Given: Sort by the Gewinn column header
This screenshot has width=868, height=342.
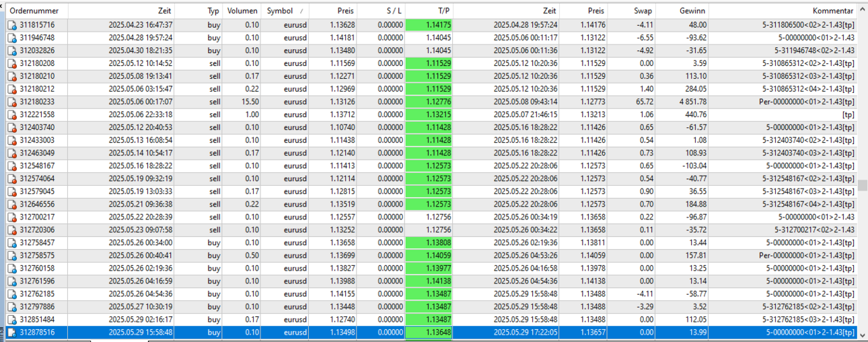Looking at the screenshot, I should [x=683, y=11].
